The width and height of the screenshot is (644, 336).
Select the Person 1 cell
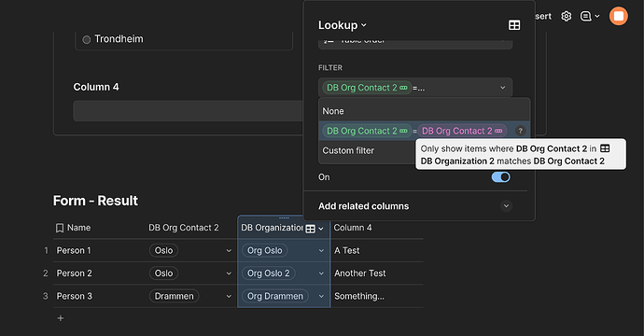74,250
